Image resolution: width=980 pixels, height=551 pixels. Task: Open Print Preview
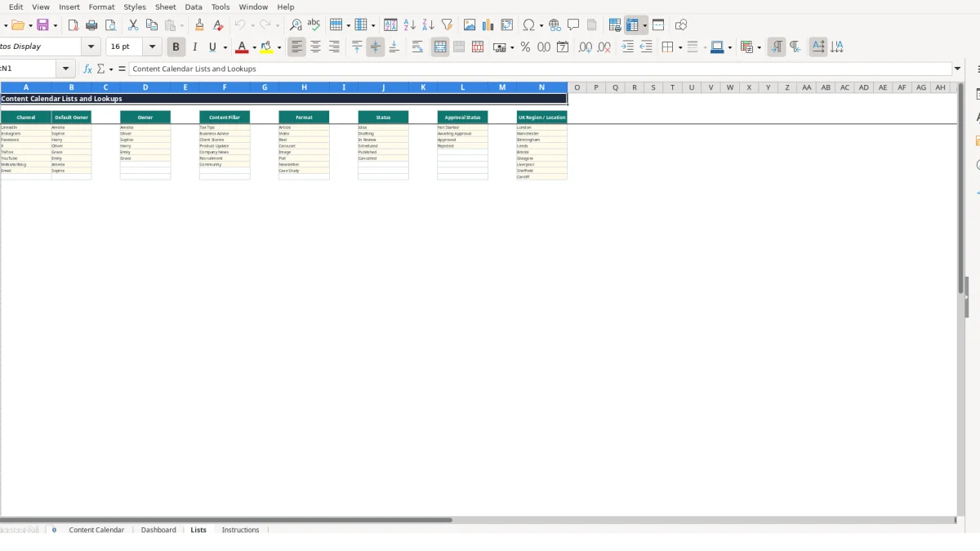110,25
